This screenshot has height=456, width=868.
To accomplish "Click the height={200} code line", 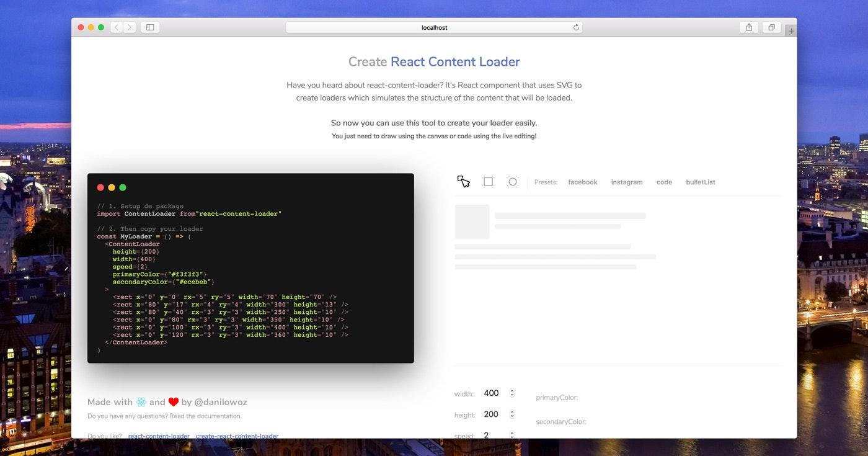I will [x=136, y=251].
